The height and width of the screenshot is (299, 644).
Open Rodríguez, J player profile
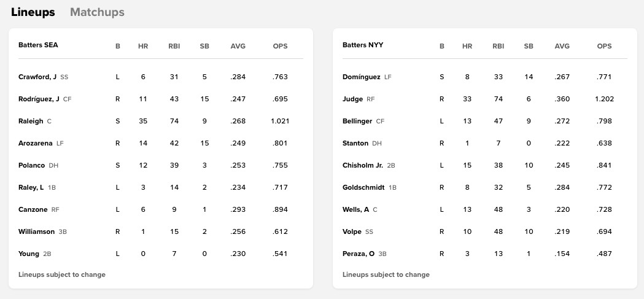point(39,99)
